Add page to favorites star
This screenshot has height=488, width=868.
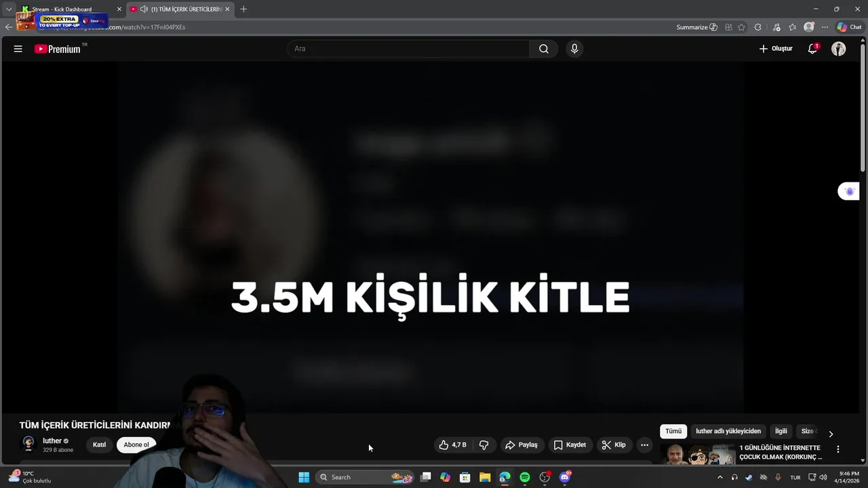(741, 27)
